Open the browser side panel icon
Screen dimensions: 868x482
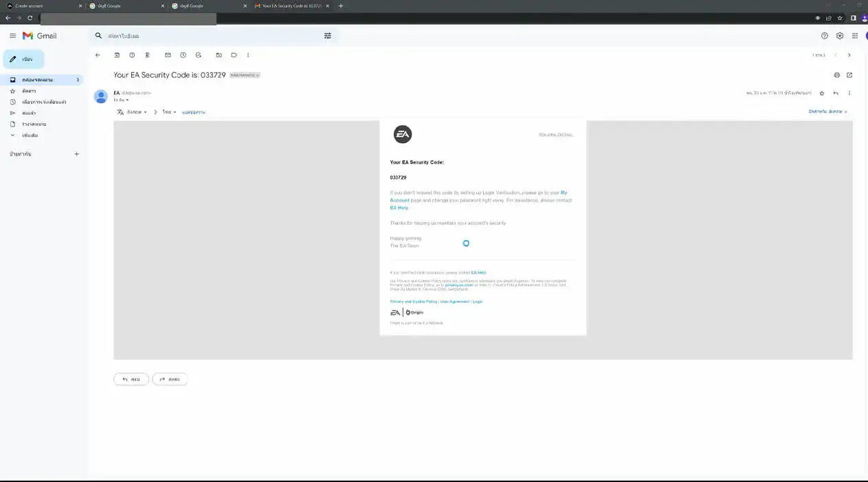click(853, 18)
